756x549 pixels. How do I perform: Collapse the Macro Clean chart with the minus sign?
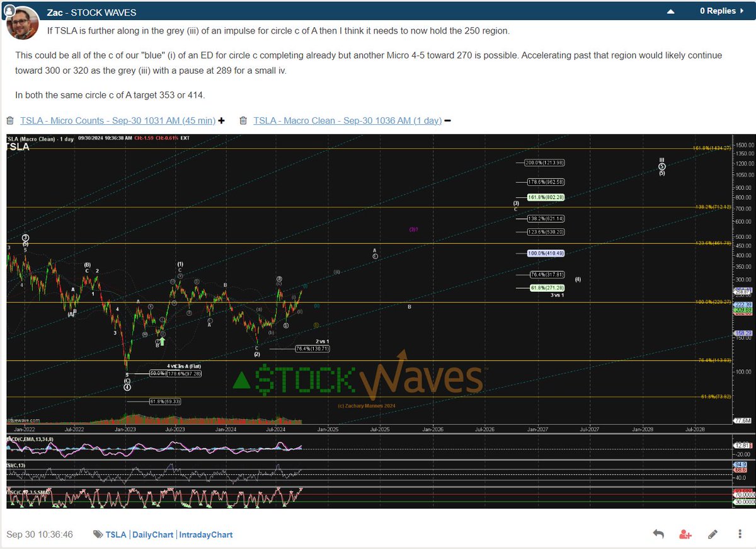pos(447,120)
